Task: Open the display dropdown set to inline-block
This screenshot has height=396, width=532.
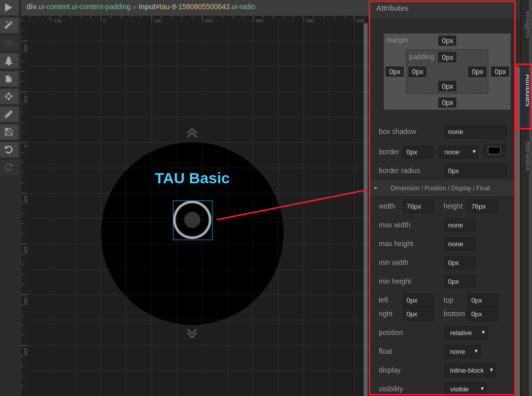Action: [470, 370]
